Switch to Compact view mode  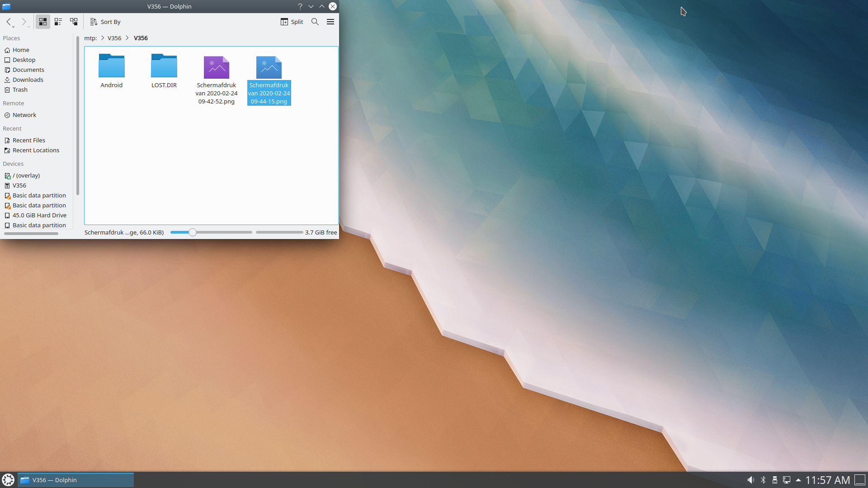[58, 22]
